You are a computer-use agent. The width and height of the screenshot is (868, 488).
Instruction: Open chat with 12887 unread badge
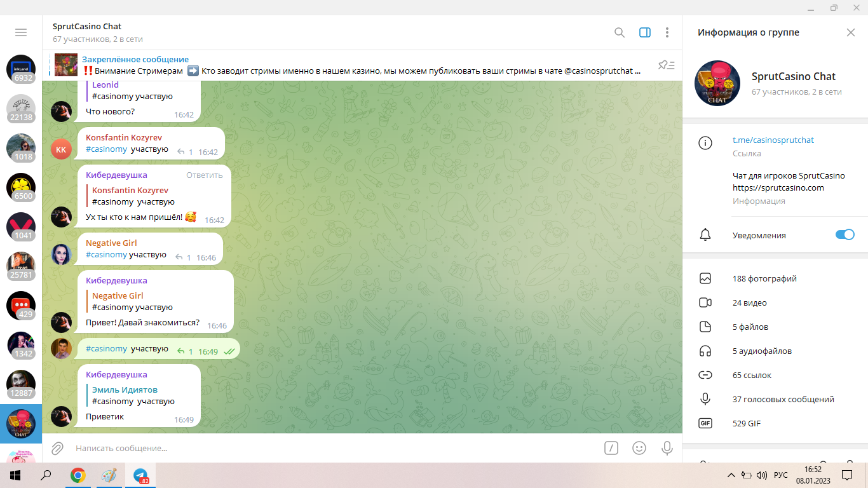[21, 384]
